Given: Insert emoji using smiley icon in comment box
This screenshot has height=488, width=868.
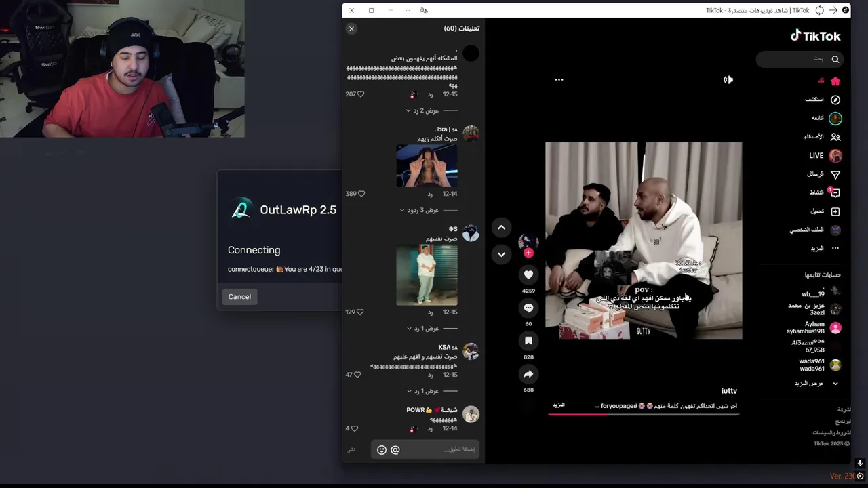Looking at the screenshot, I should 381,450.
